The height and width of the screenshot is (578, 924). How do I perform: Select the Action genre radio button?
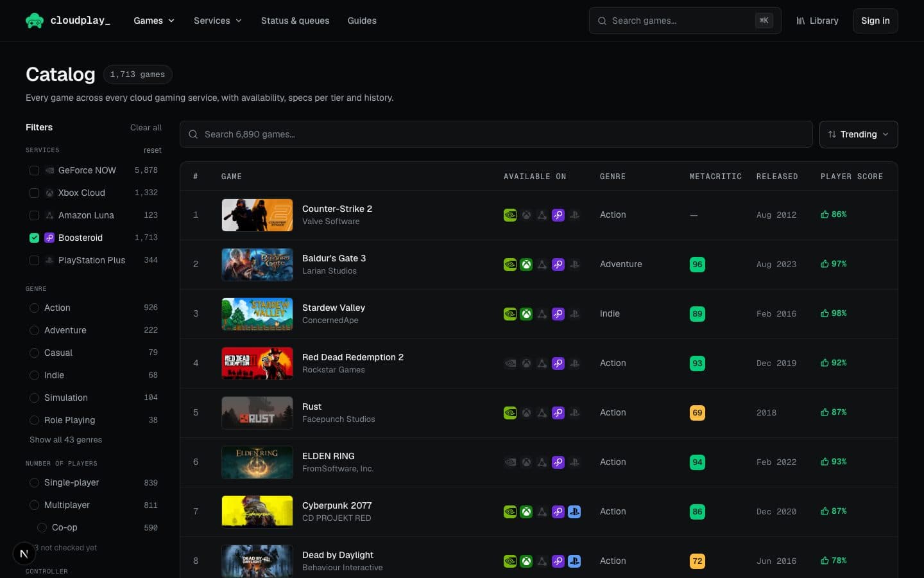coord(35,308)
